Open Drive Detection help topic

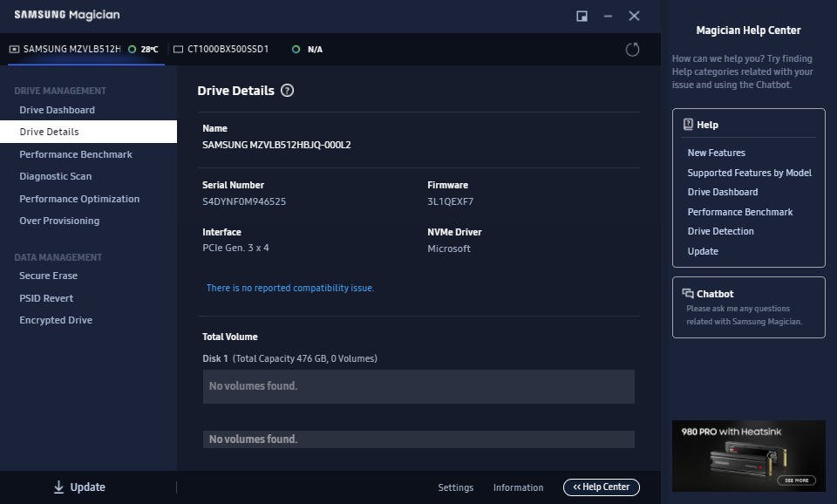pos(721,231)
